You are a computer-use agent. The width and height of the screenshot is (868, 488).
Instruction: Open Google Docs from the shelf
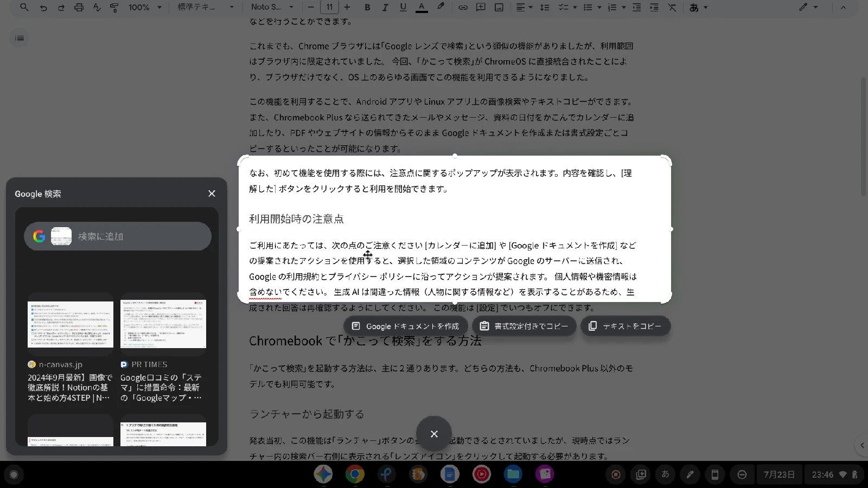click(450, 474)
